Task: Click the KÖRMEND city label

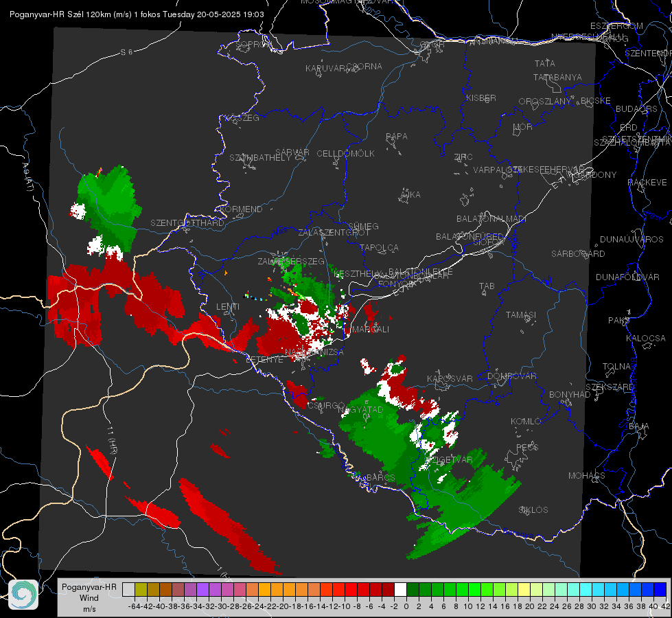Action: 241,209
